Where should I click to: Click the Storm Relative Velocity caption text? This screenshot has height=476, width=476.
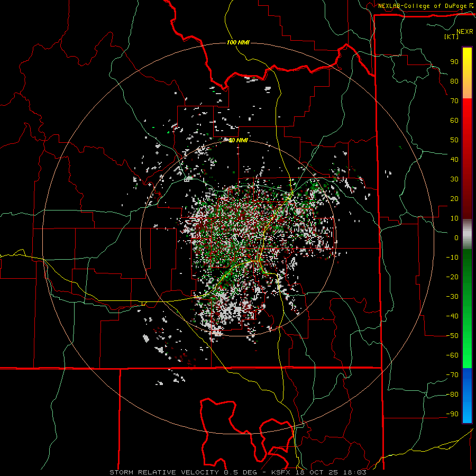click(237, 472)
